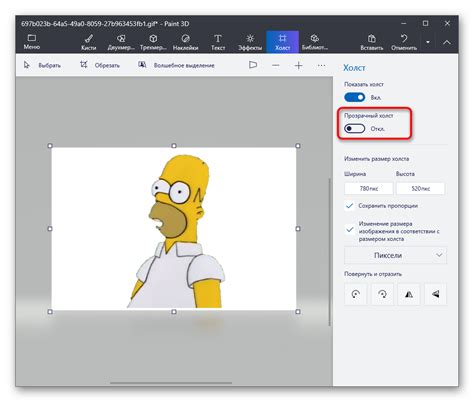Image resolution: width=474 pixels, height=402 pixels.
Task: Activate Волшебное выделение (Magic select)
Action: 176,65
